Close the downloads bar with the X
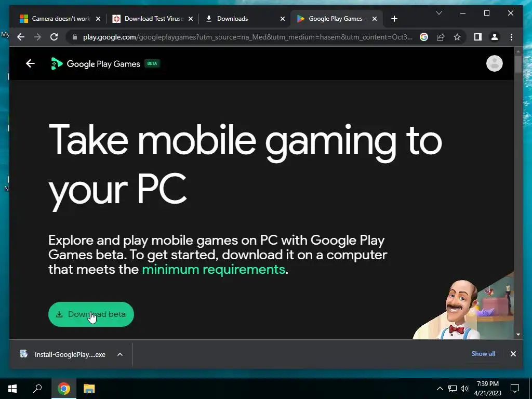This screenshot has height=399, width=532. tap(513, 354)
